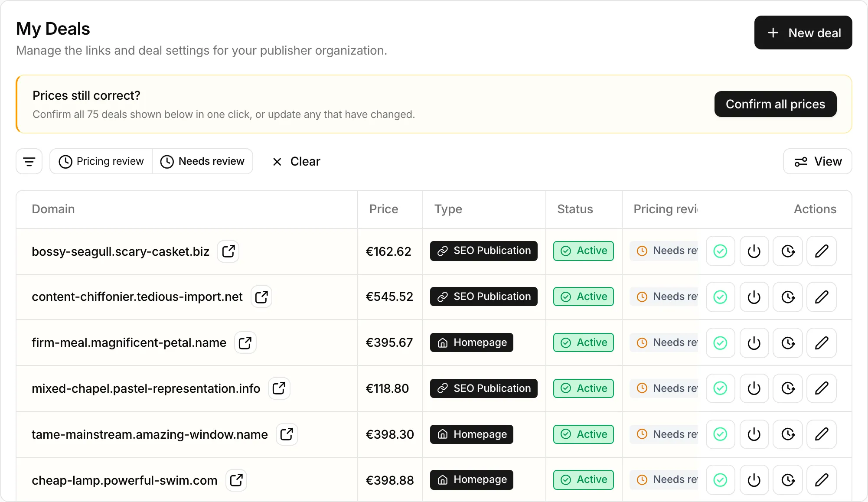
Task: Open the Pricing review filter chip
Action: pyautogui.click(x=101, y=161)
